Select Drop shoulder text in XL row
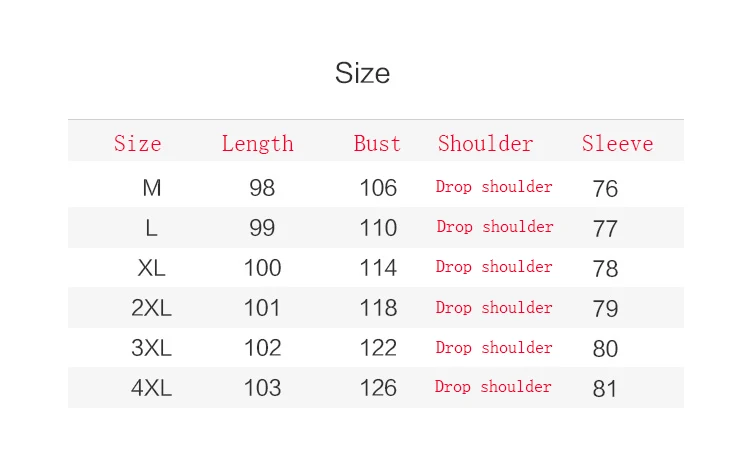Screen dimensions: 750x458 coord(494,267)
